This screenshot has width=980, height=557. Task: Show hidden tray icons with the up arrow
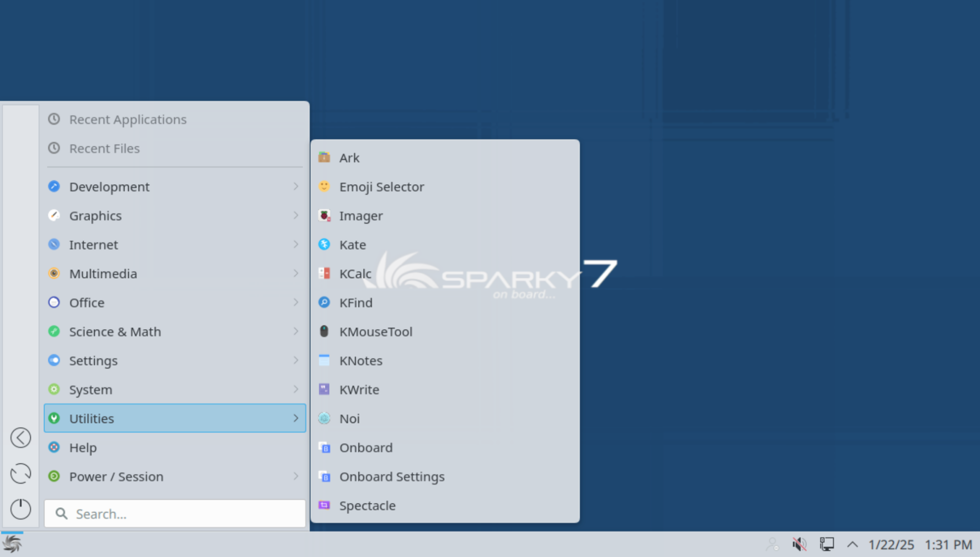[x=852, y=544]
